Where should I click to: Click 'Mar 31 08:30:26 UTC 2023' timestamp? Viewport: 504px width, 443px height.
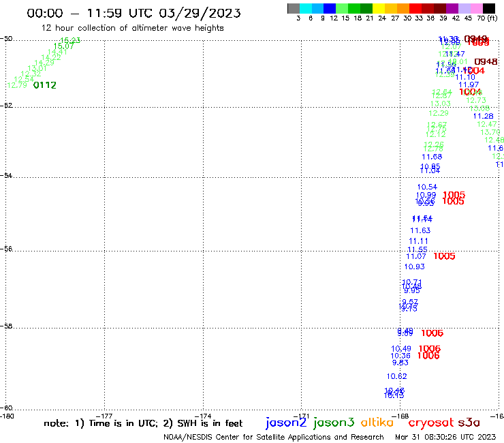(x=445, y=438)
